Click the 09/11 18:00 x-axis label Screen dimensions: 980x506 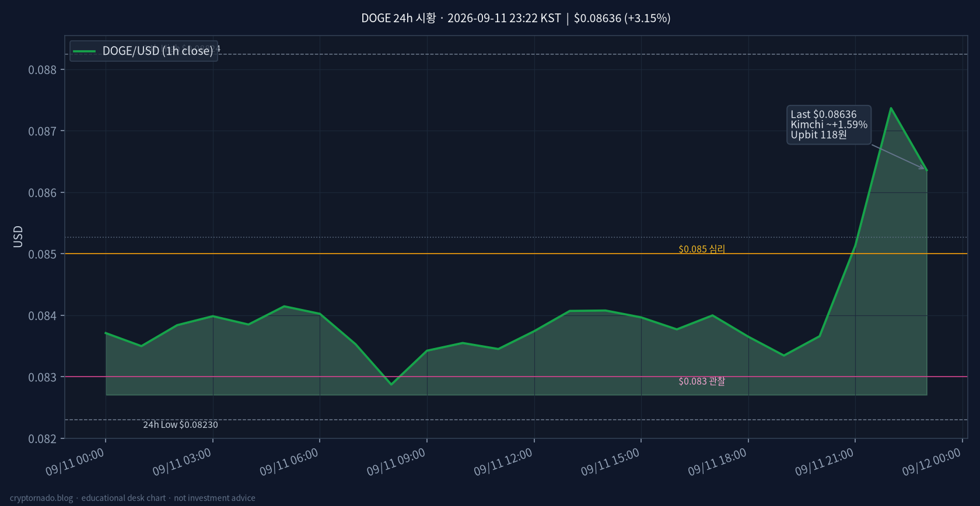coord(717,462)
